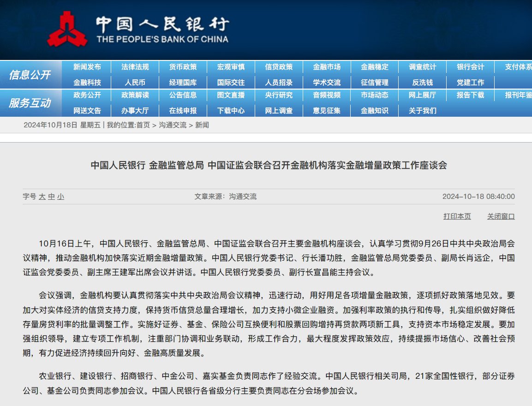The height and width of the screenshot is (406, 532).
Task: Select 银行会计 navigation item
Action: point(470,67)
